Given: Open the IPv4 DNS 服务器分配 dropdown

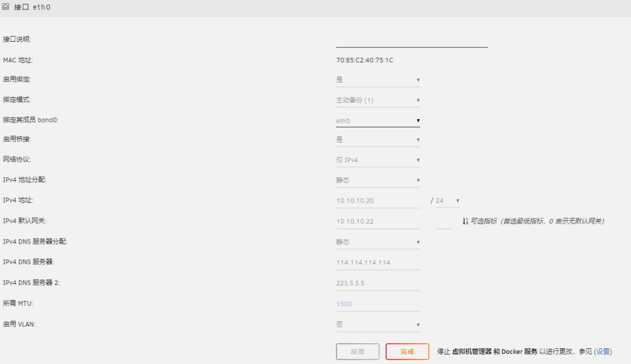Looking at the screenshot, I should (378, 242).
